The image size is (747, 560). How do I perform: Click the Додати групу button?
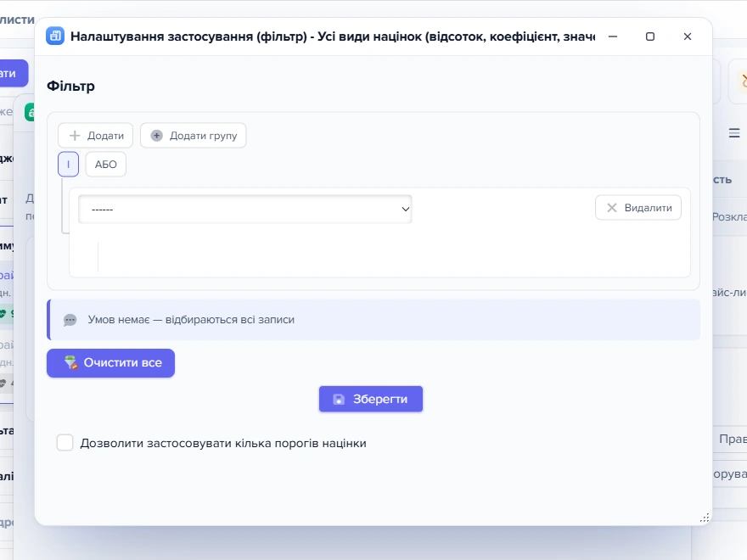(194, 136)
